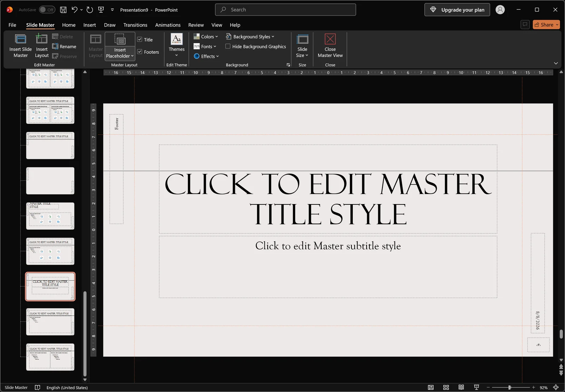This screenshot has width=565, height=392.
Task: Open the View tab
Action: click(x=217, y=25)
